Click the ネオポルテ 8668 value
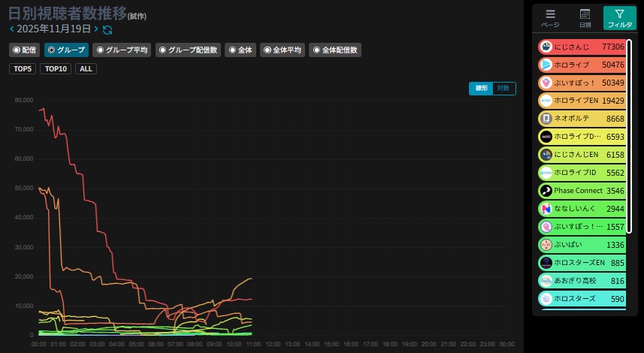 (x=615, y=119)
